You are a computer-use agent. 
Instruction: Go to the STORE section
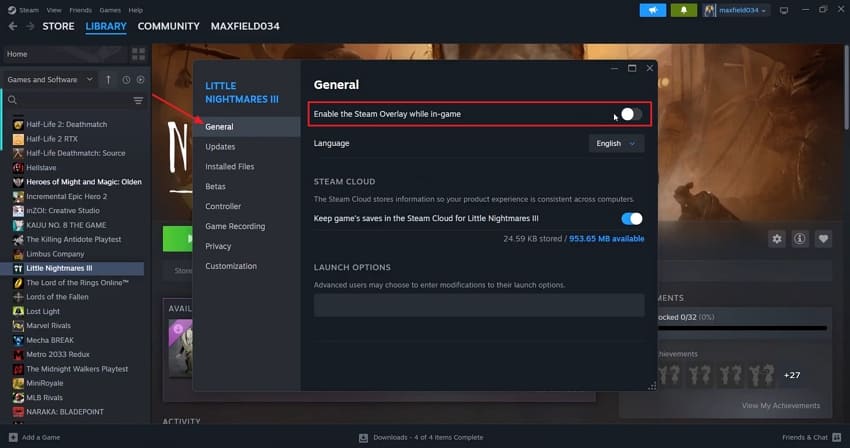(59, 26)
